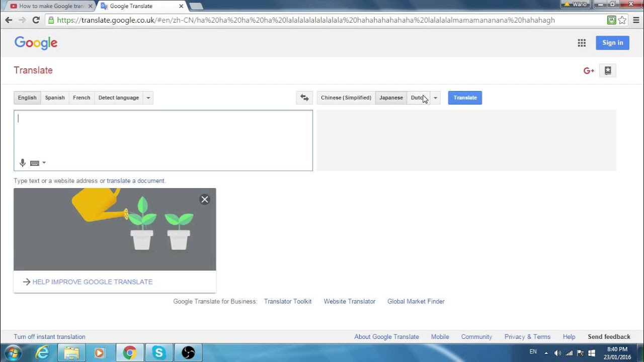Open the translate a document link
The image size is (644, 362).
pyautogui.click(x=135, y=180)
